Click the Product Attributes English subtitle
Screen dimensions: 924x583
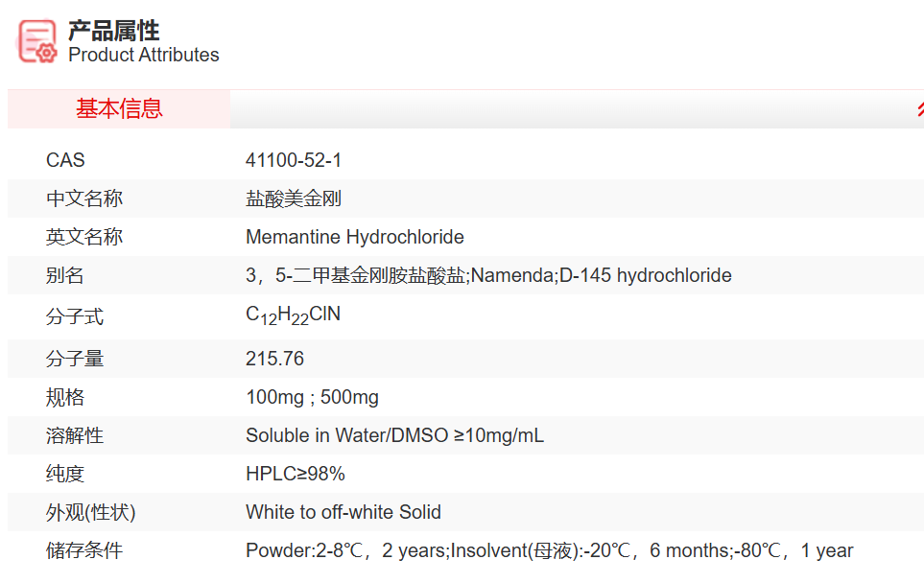click(x=144, y=55)
